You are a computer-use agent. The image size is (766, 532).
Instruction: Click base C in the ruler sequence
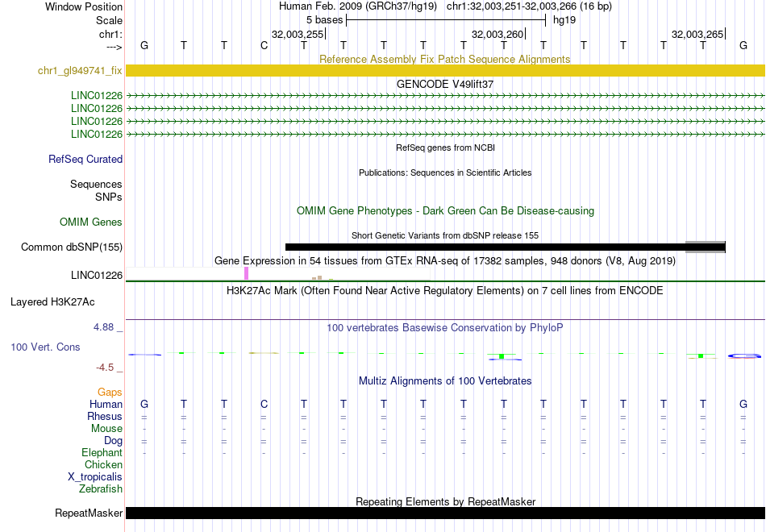(264, 45)
